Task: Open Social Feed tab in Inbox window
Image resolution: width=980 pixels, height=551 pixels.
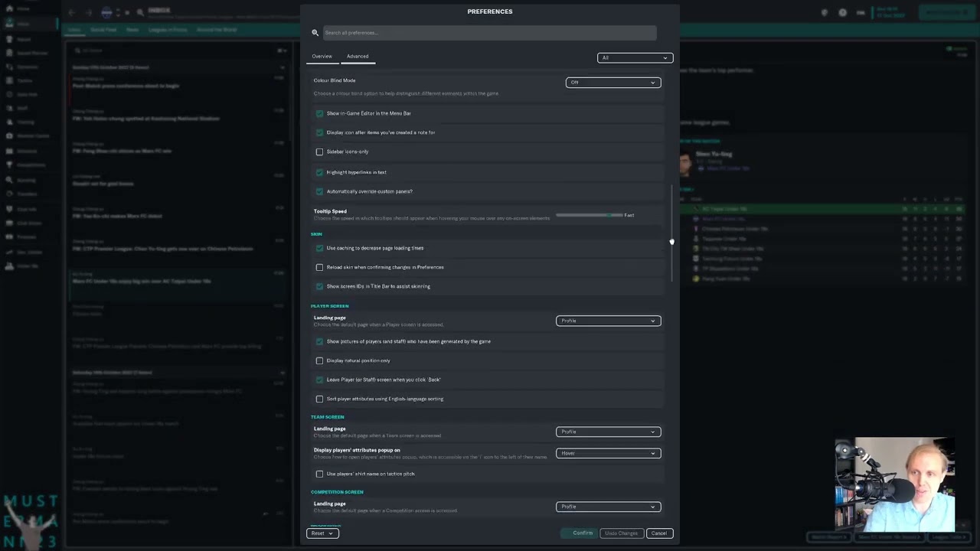Action: (103, 30)
